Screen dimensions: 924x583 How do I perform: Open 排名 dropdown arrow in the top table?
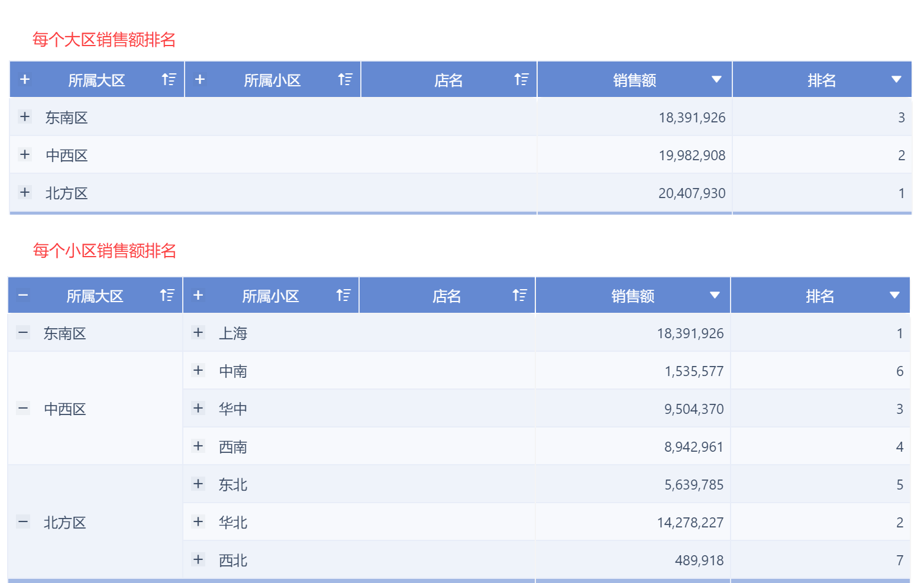pos(896,79)
